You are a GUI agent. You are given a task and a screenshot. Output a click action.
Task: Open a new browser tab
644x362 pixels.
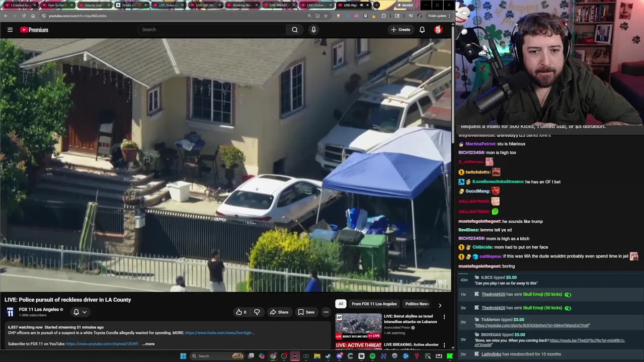(376, 5)
